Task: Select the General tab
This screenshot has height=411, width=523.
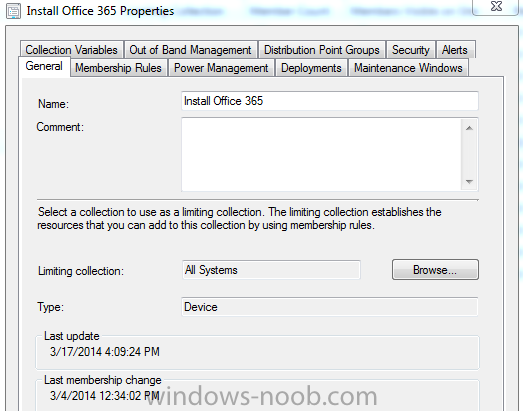Action: coord(44,66)
